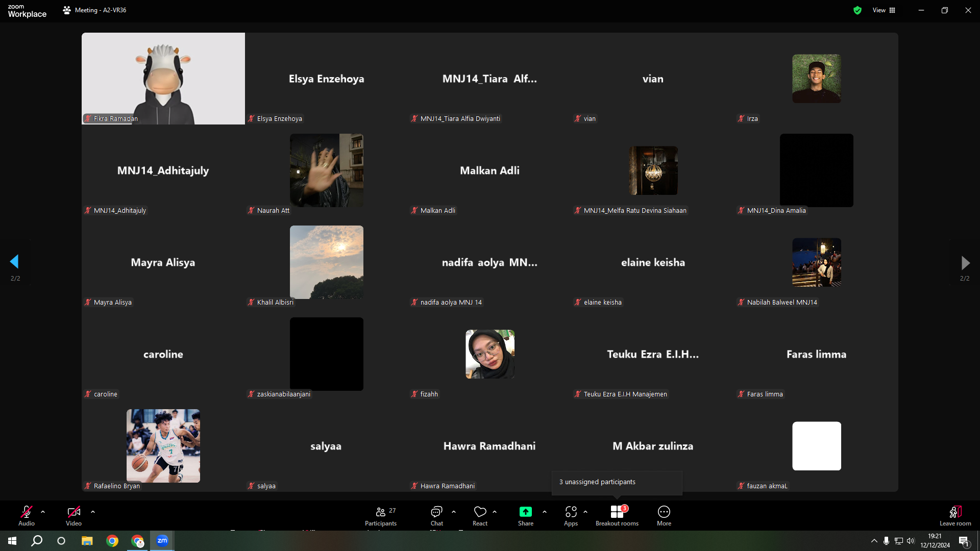Viewport: 980px width, 551px height.
Task: Go to previous gallery page with left arrow
Action: [14, 262]
